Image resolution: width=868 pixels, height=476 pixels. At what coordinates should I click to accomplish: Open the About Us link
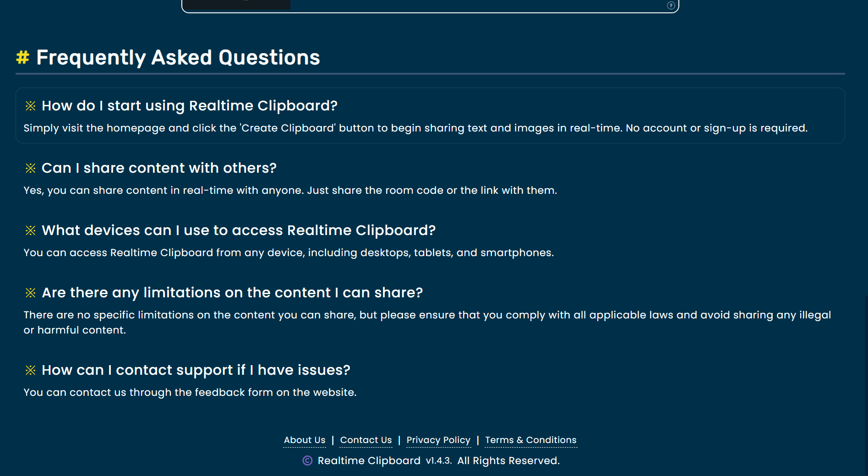coord(304,440)
